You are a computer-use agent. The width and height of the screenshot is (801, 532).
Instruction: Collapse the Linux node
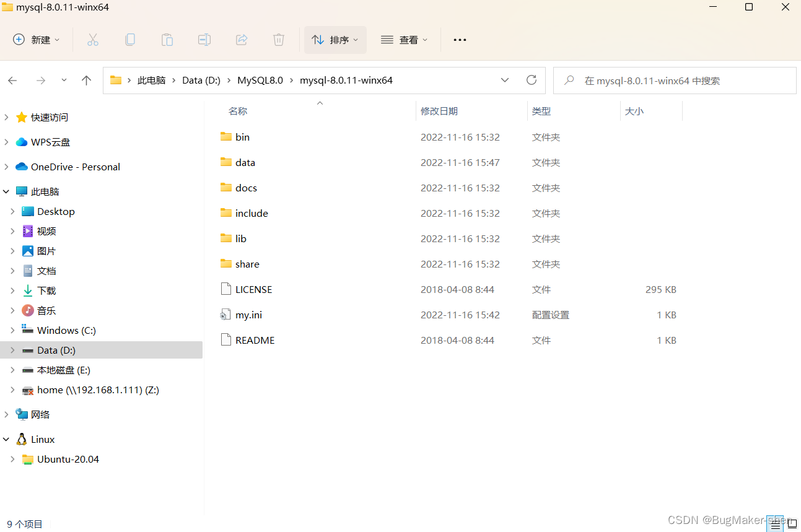(6, 439)
